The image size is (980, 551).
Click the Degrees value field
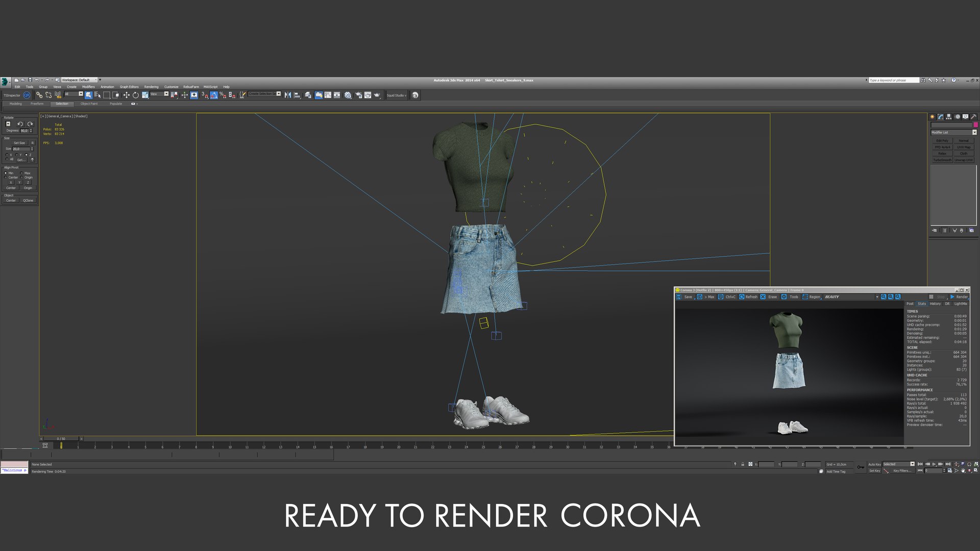[24, 131]
